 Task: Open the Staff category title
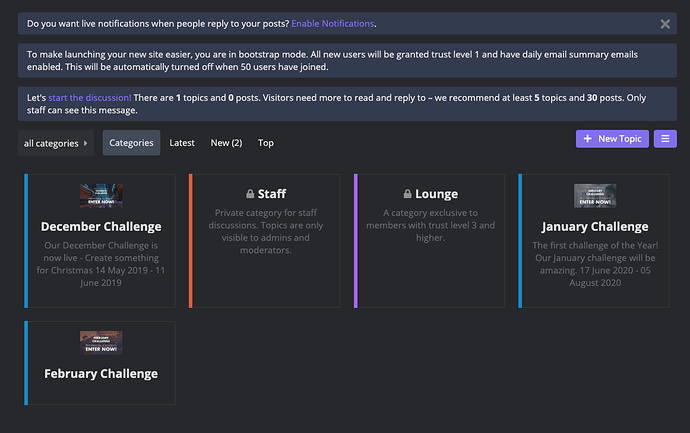(272, 194)
